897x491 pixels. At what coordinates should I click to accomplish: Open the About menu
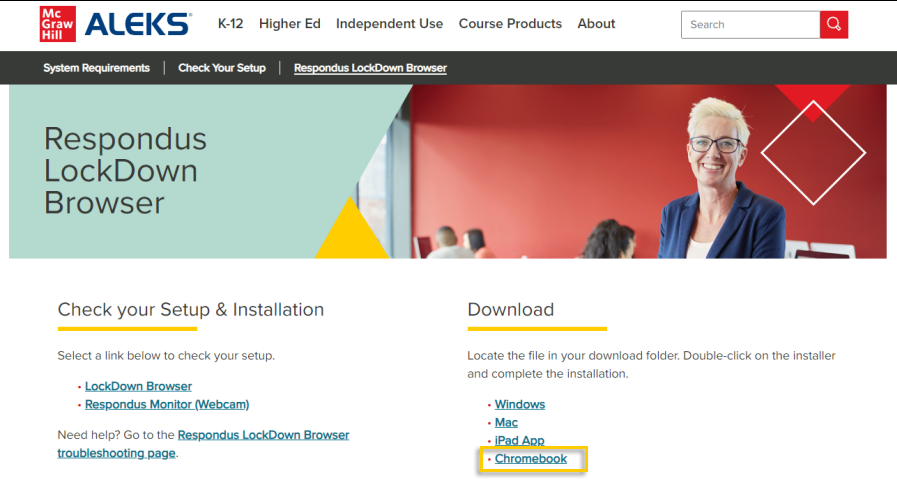tap(596, 24)
